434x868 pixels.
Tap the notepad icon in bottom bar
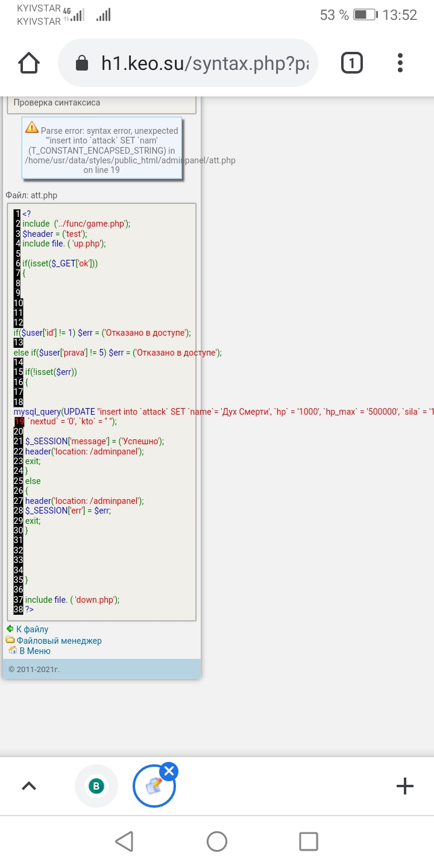[x=154, y=786]
